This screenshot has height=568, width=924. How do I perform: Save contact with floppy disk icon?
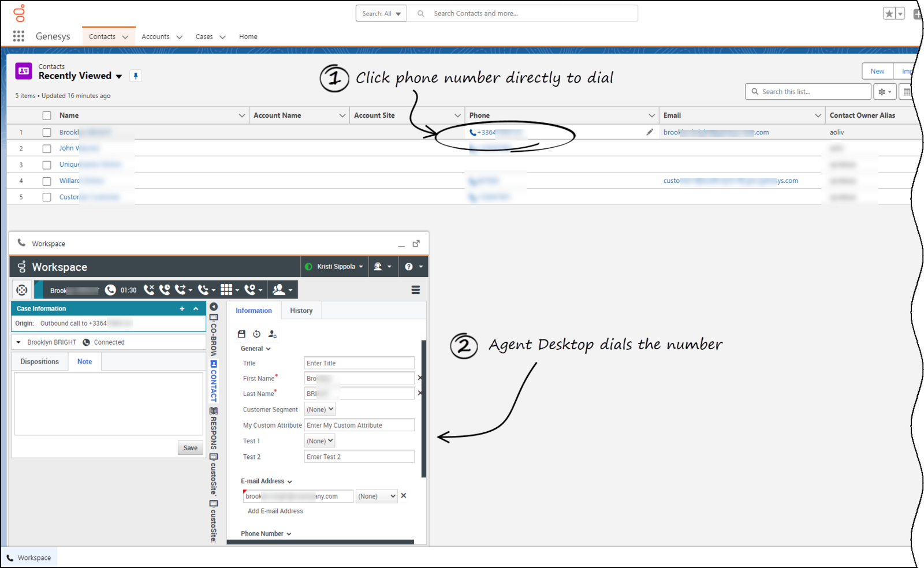(241, 334)
